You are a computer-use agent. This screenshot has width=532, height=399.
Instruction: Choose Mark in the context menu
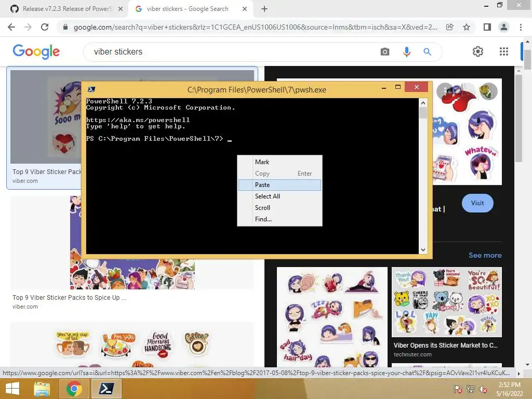(x=280, y=162)
